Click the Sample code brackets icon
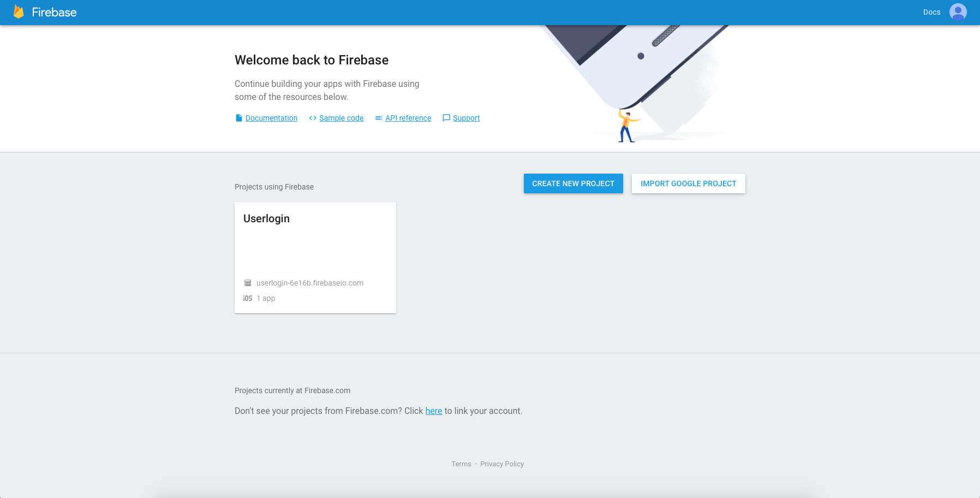The image size is (980, 498). click(313, 118)
